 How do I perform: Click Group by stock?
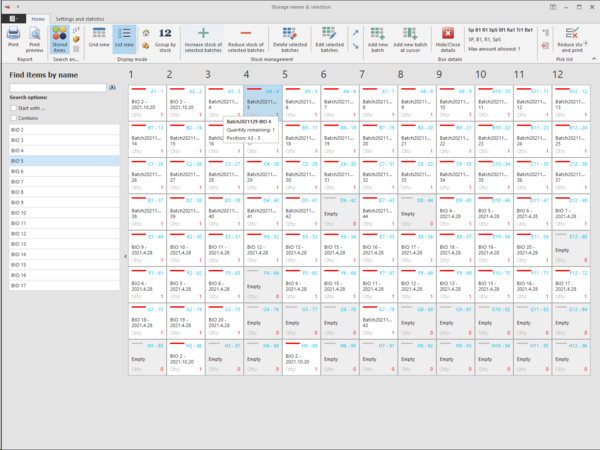166,38
